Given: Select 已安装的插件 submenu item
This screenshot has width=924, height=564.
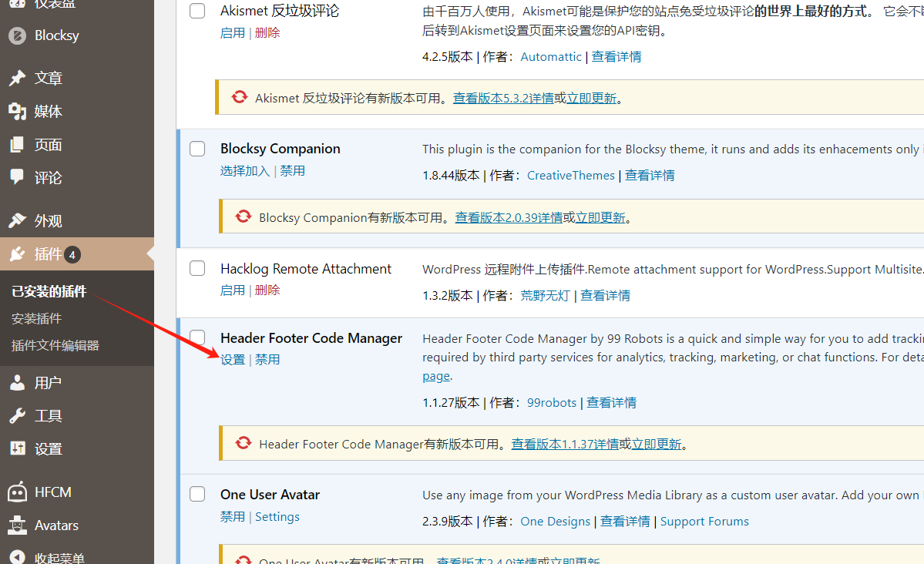Looking at the screenshot, I should point(49,291).
